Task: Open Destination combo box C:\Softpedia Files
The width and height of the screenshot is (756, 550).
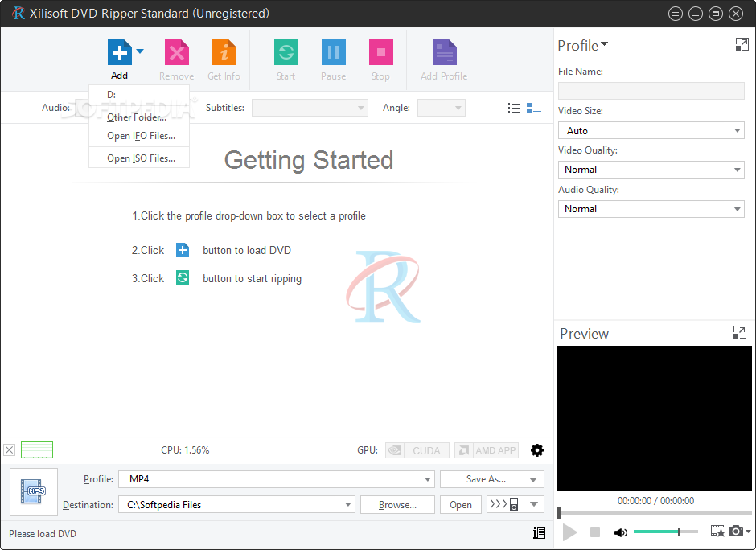Action: pyautogui.click(x=236, y=505)
